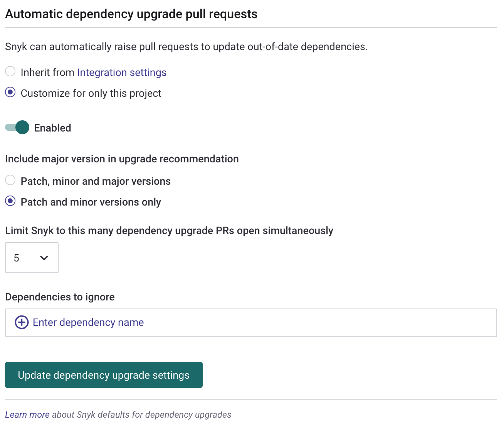Open the "Learn more" link
This screenshot has height=425, width=504.
tap(27, 415)
